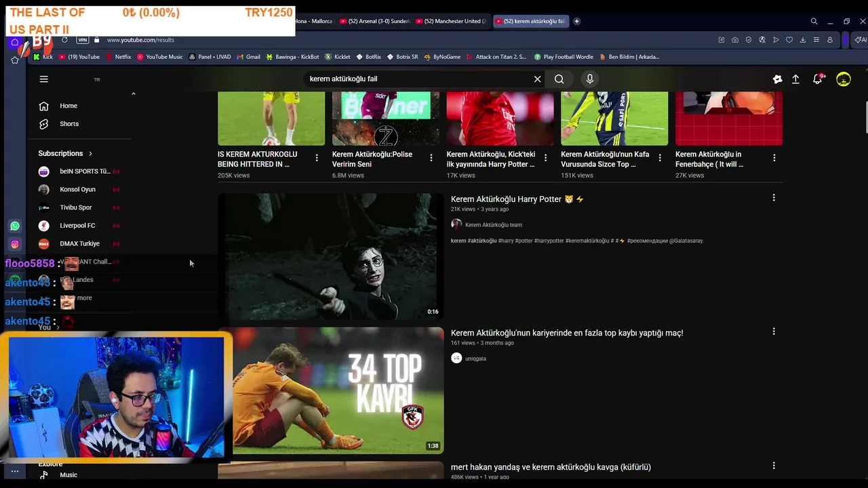Select the kerem aktürkoğlu fail tab
Screen dimensions: 868x488
(532, 21)
